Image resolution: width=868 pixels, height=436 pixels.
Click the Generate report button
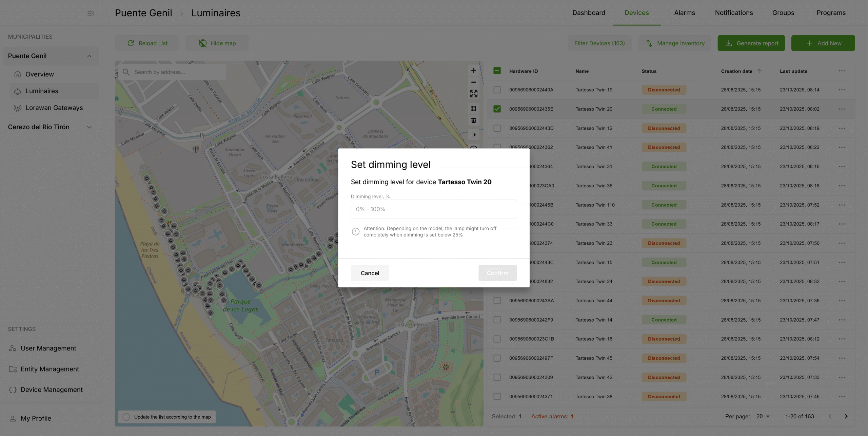751,43
